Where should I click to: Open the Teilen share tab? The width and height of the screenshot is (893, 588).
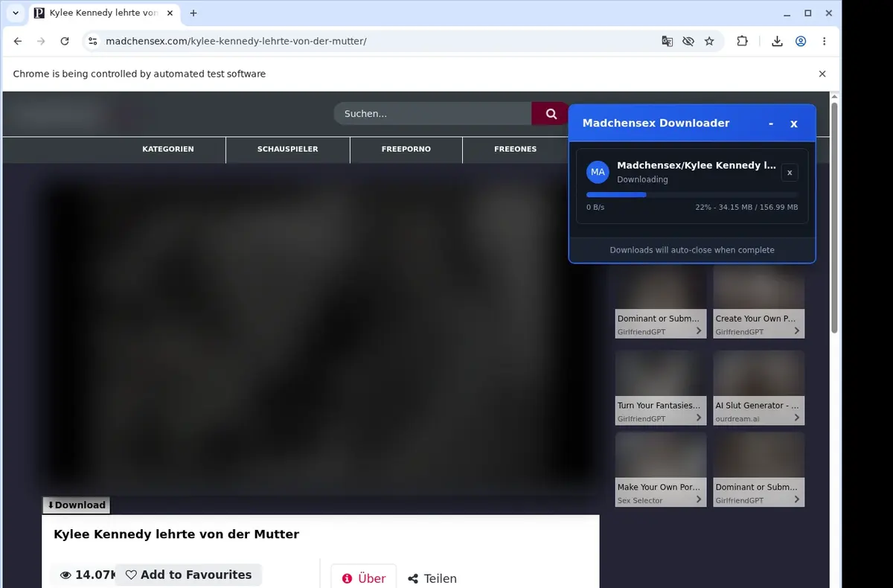[x=432, y=578]
